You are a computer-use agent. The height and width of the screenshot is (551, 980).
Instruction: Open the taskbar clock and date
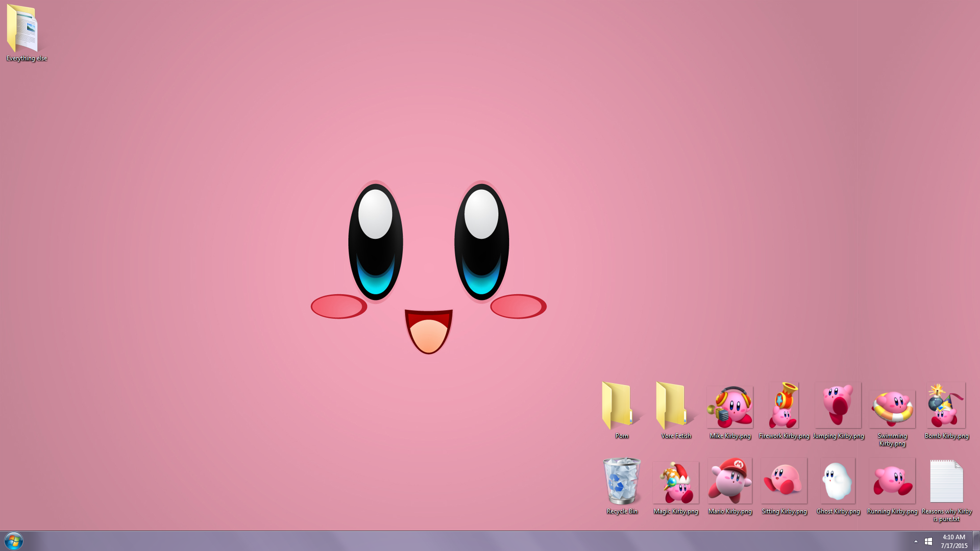point(954,541)
